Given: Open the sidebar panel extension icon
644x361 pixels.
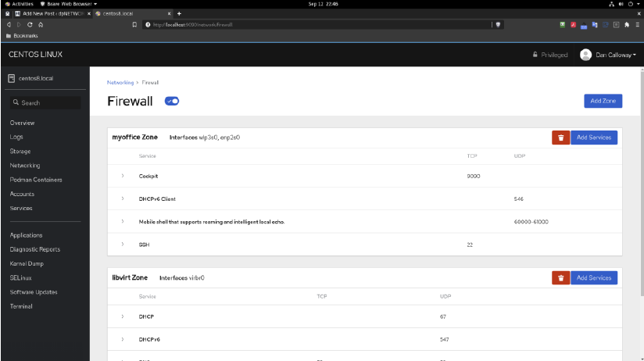Looking at the screenshot, I should (x=616, y=25).
